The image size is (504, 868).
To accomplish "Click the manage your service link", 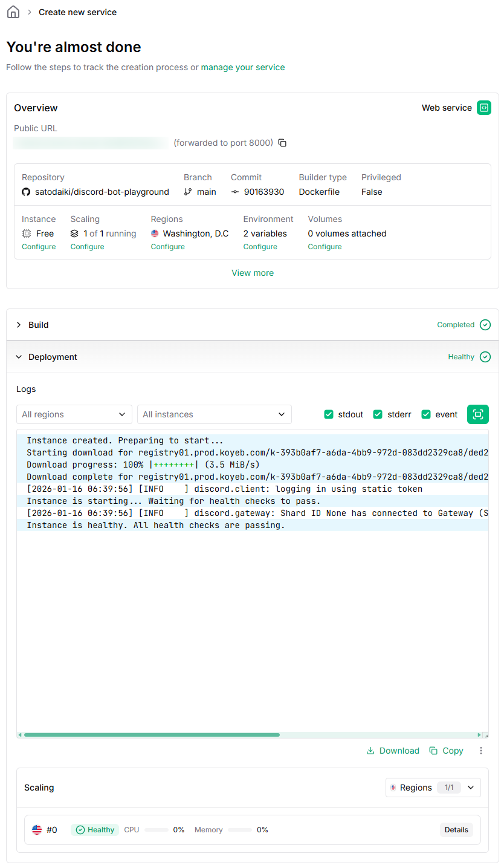I will [x=243, y=67].
